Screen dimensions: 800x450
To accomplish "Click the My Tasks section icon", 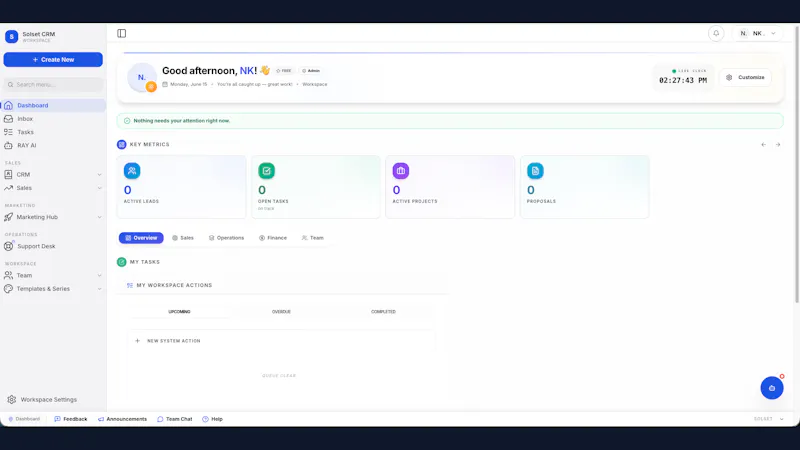I will (121, 262).
